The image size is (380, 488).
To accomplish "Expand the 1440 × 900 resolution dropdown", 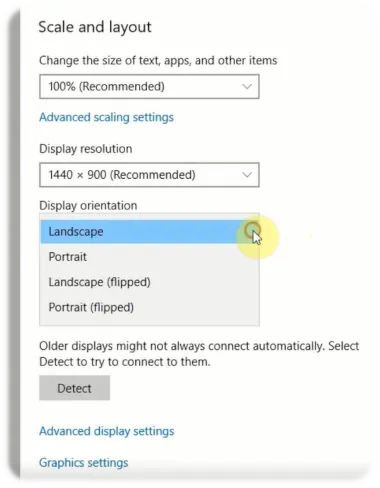I will tap(149, 175).
